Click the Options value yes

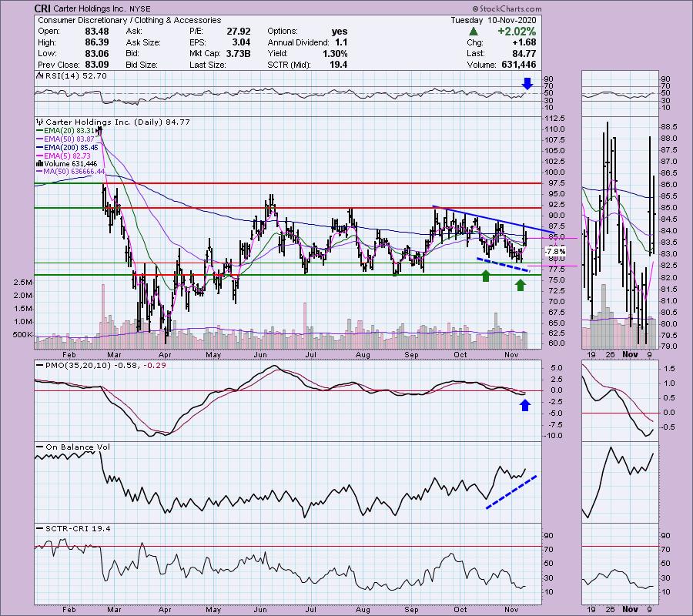[340, 32]
